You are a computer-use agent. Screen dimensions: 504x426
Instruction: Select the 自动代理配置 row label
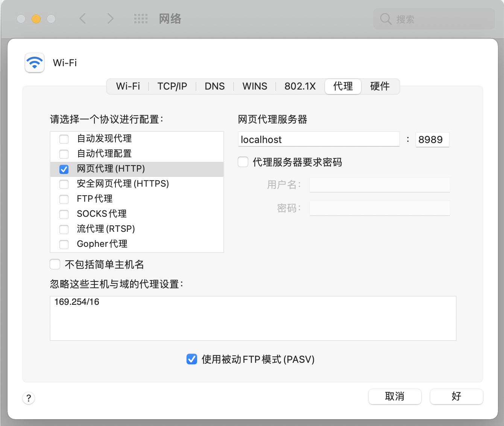pyautogui.click(x=105, y=154)
